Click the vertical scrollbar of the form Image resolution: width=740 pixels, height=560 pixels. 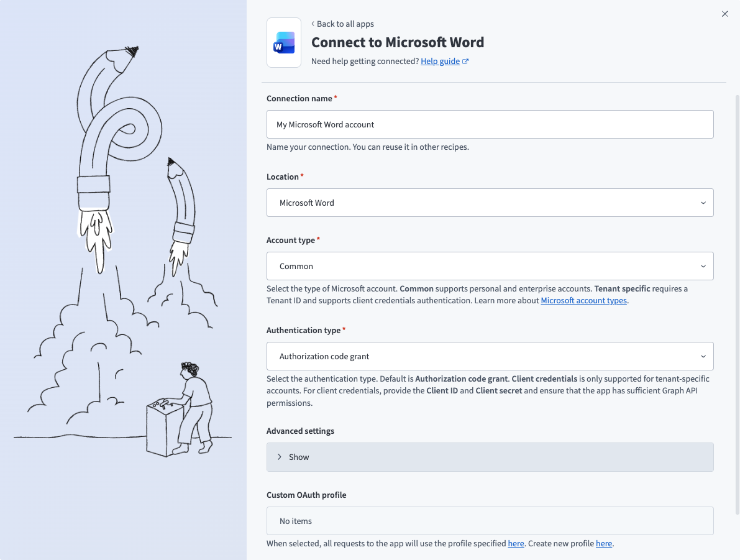(x=737, y=305)
